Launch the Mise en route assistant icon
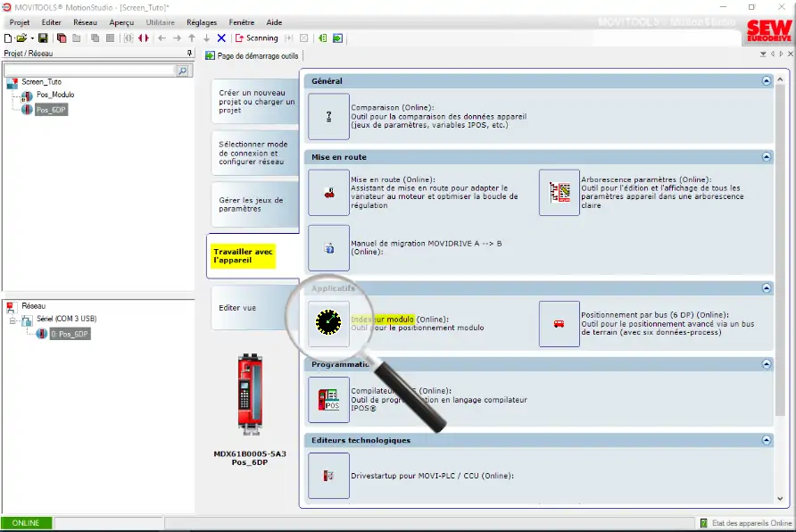Screen dimensions: 796x532 [x=328, y=193]
